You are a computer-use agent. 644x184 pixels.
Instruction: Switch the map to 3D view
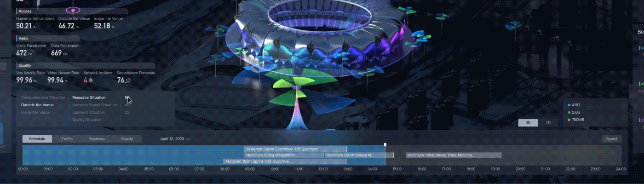click(x=528, y=123)
